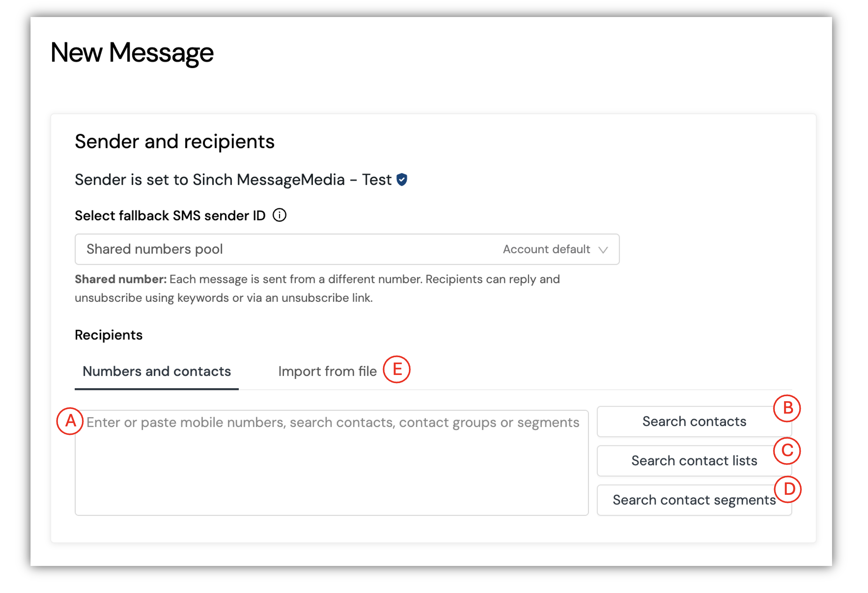Click the Search contact segments button
Viewport: 868px width, 593px height.
pyautogui.click(x=694, y=500)
